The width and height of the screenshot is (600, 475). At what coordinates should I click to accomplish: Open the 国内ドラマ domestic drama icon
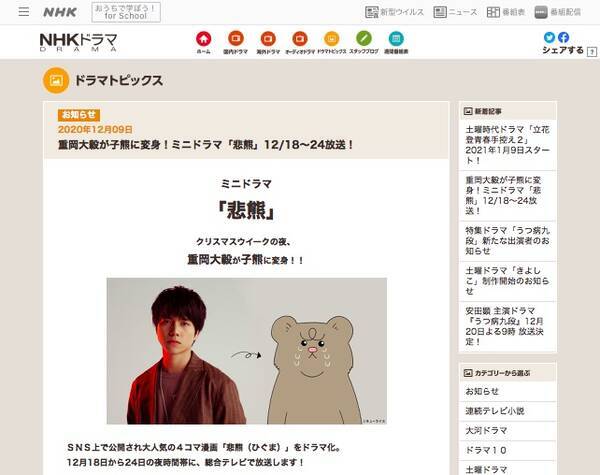coord(236,42)
